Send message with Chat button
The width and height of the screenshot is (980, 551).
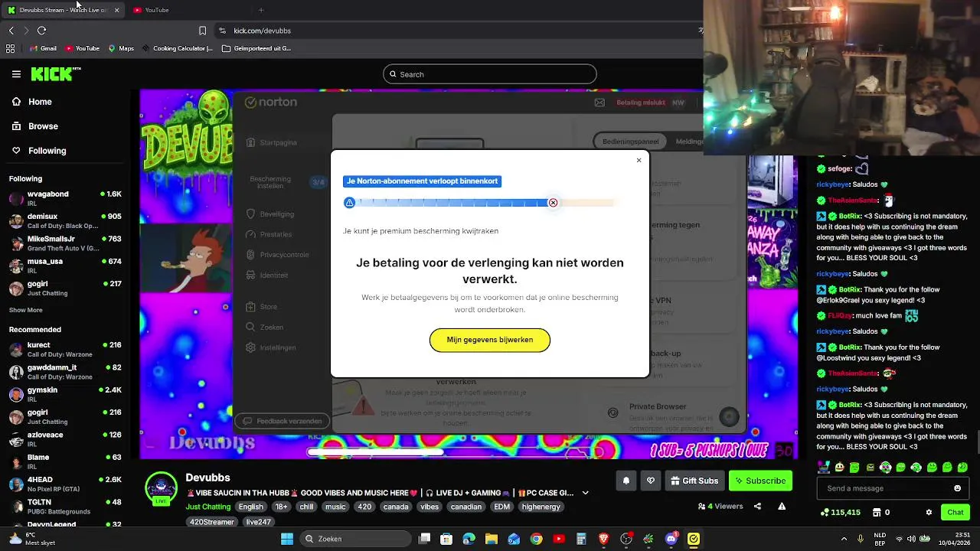coord(955,512)
